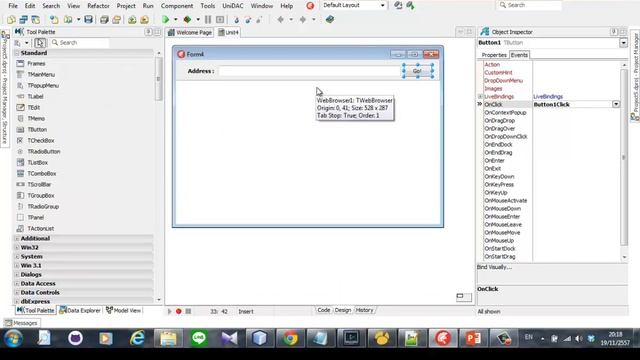Screen dimensions: 640x360
Task: Start macro recording with red button
Action: click(x=178, y=311)
